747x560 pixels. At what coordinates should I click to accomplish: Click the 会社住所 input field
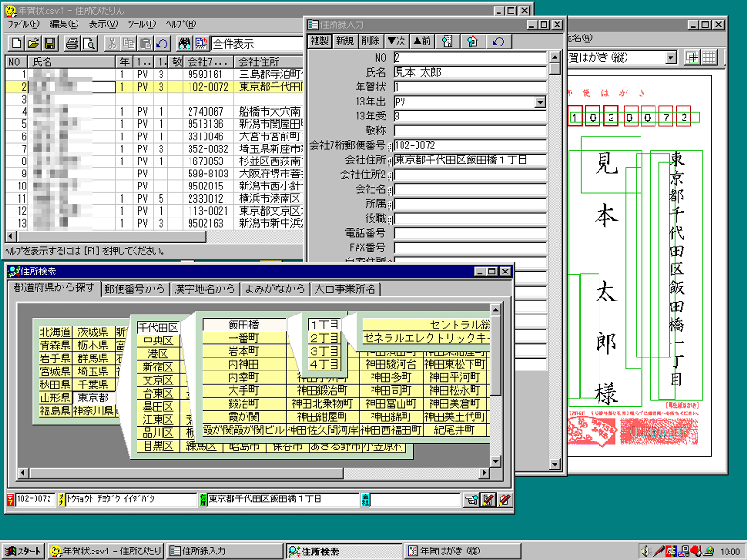pos(471,160)
